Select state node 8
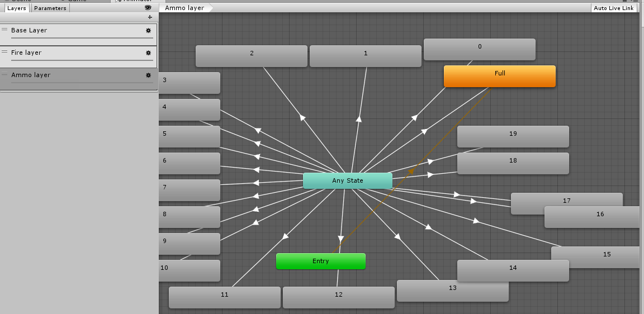 click(x=190, y=217)
